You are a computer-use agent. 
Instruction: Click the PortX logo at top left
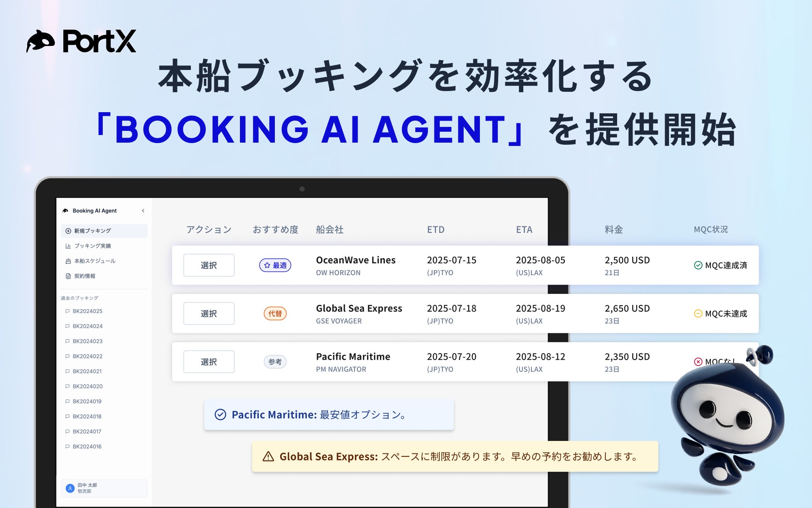pyautogui.click(x=81, y=41)
